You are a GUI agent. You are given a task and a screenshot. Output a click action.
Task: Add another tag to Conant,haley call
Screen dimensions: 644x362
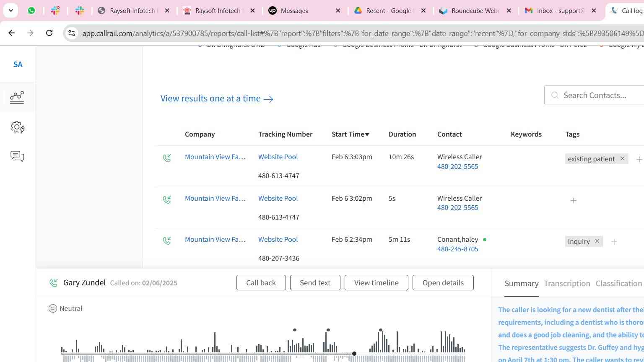coord(614,242)
